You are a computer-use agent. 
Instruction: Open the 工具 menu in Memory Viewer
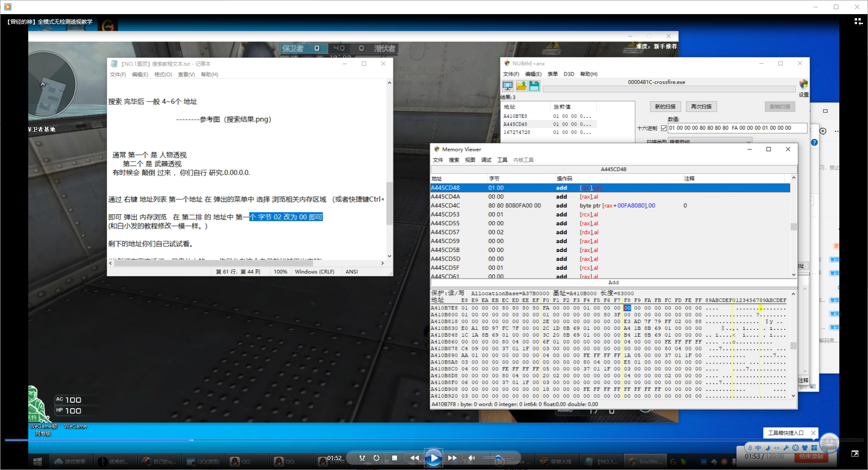coord(502,160)
